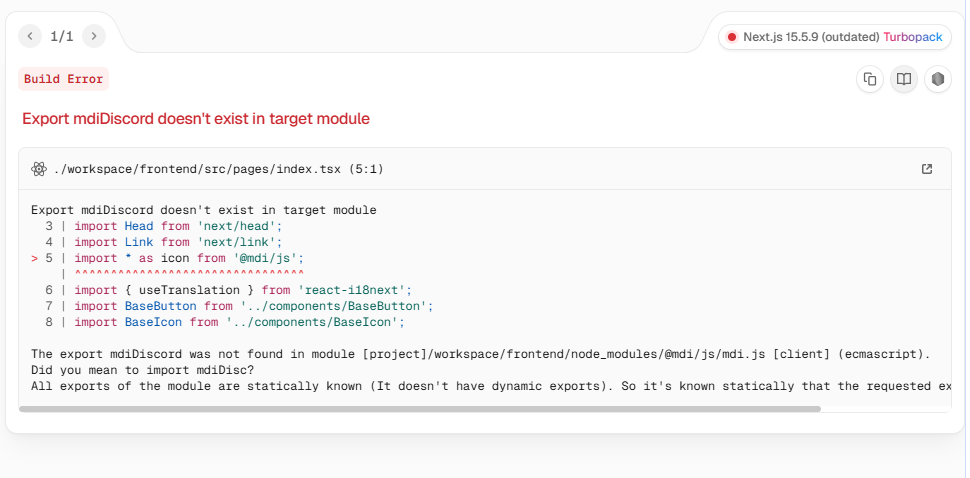The width and height of the screenshot is (970, 478).
Task: Open the file in editor icon
Action: [927, 169]
